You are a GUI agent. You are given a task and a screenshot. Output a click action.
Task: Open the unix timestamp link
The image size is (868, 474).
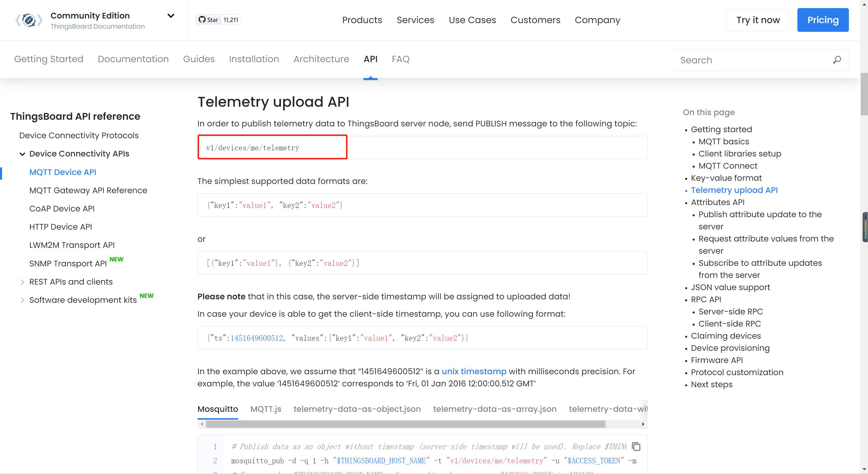point(474,371)
